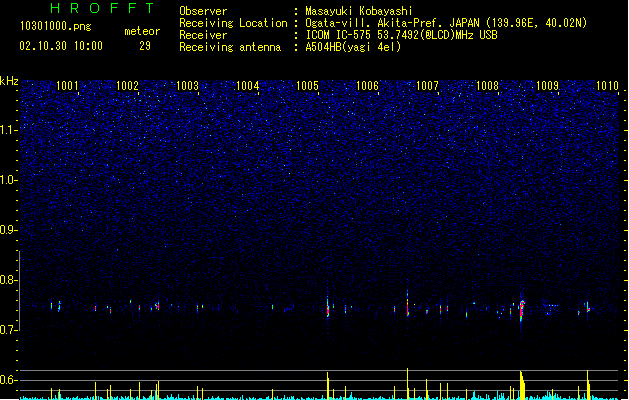629x400 pixels.
Task: Click the meteor echo just after 1005
Action: [x=328, y=307]
